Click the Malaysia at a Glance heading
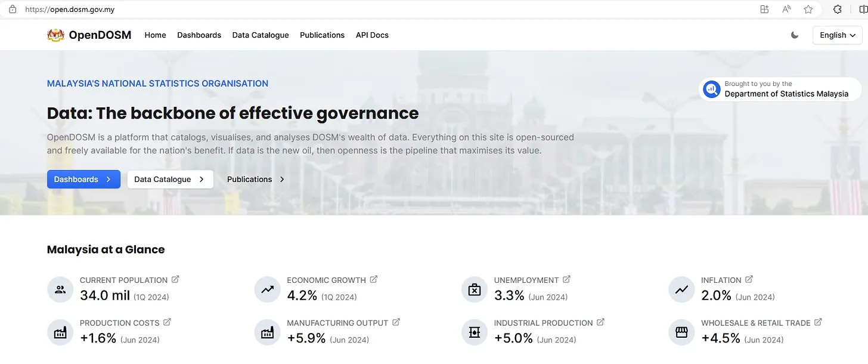 [106, 249]
